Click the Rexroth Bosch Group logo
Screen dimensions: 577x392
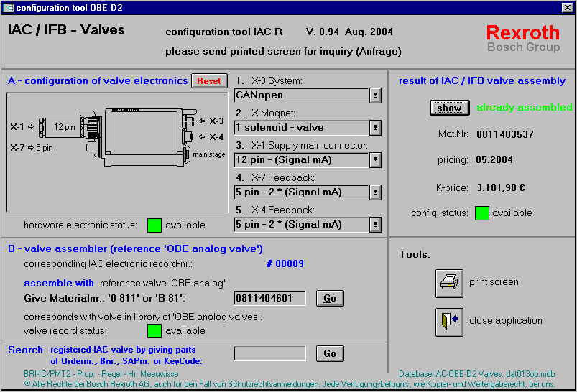523,38
